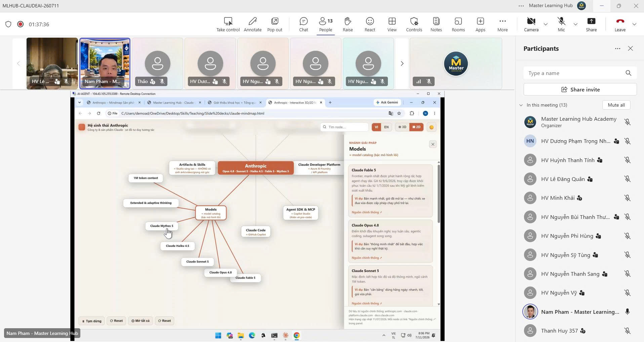This screenshot has width=644, height=342.
Task: Click the mic icon for Master Learning Hub Academy
Action: (x=627, y=122)
